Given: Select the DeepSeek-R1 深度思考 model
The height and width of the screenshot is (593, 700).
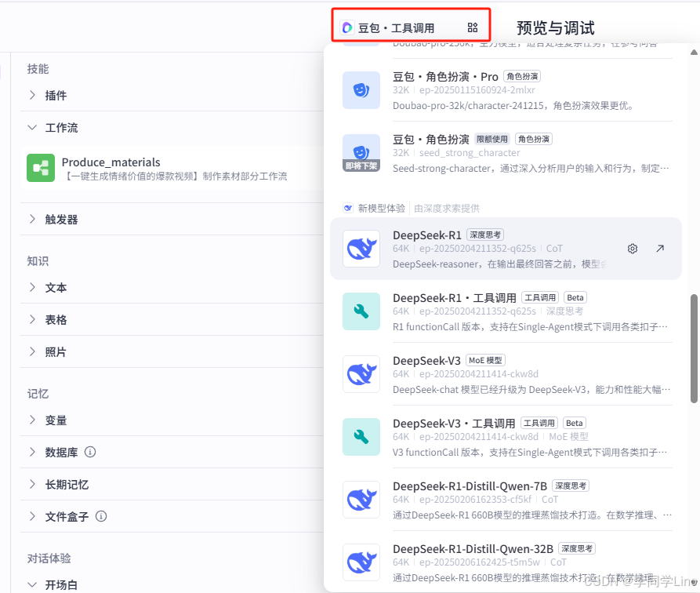Looking at the screenshot, I should click(506, 249).
